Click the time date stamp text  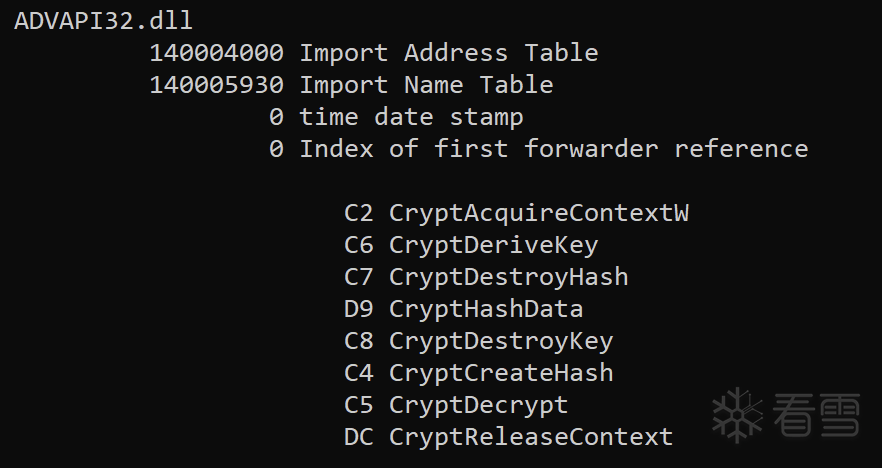point(411,116)
